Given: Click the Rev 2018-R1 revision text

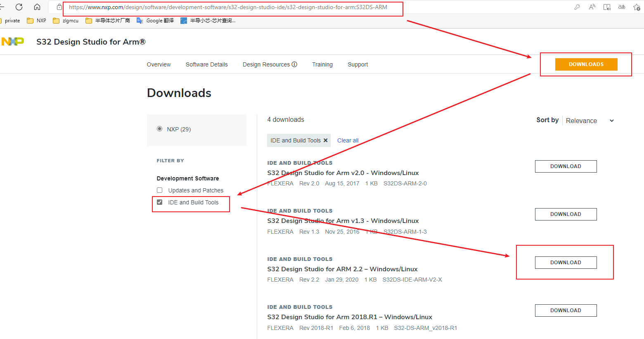Looking at the screenshot, I should 316,328.
